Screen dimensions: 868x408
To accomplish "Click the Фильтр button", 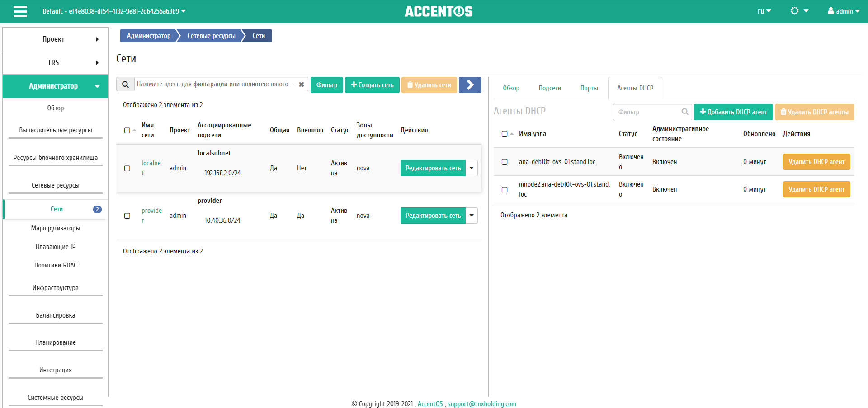I will pyautogui.click(x=327, y=85).
